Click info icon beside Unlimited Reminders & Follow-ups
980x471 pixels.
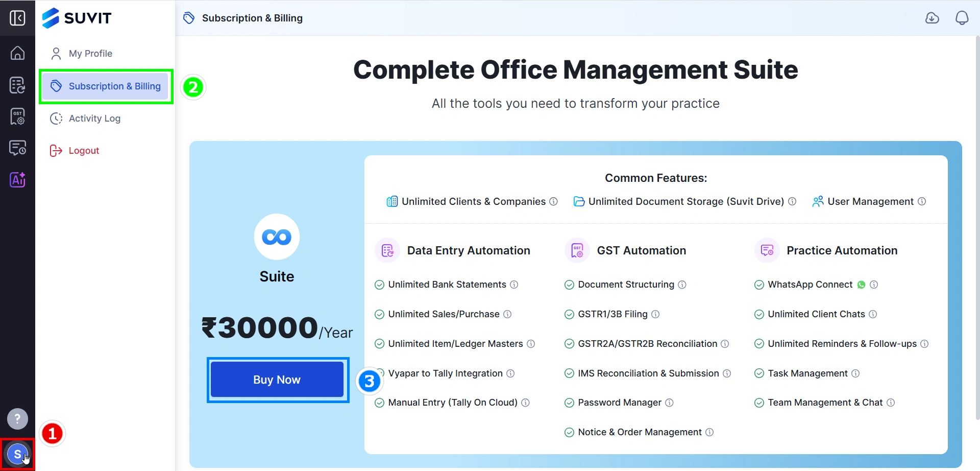click(924, 344)
